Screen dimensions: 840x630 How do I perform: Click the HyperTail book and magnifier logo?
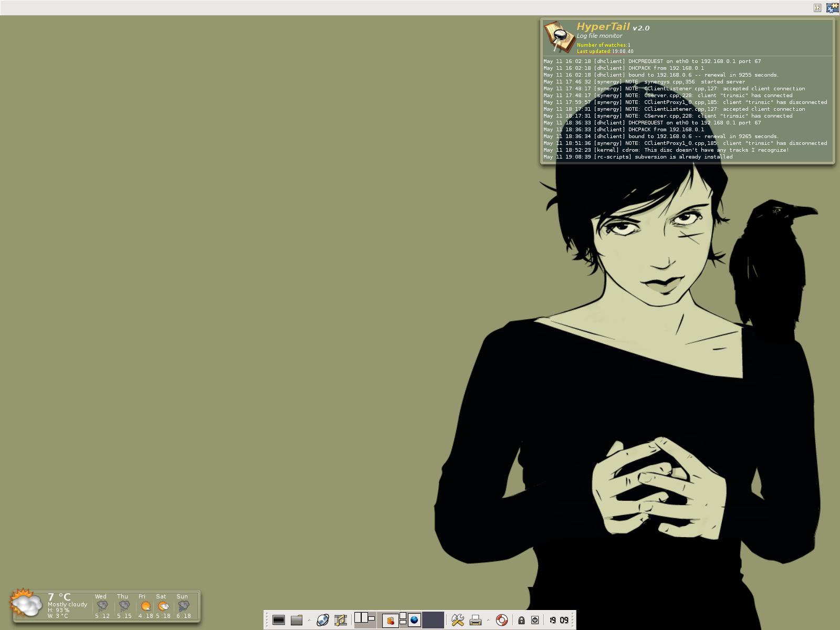[559, 37]
